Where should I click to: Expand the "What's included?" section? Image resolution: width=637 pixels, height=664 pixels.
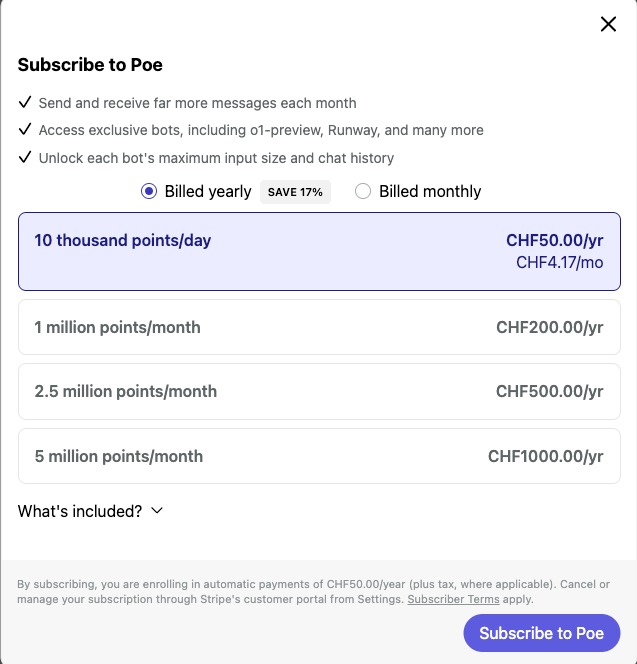[80, 511]
